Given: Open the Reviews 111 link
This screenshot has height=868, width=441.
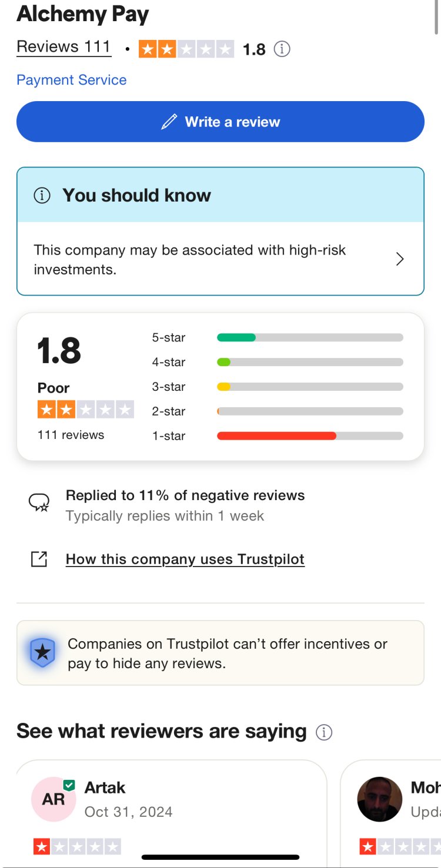Looking at the screenshot, I should click(64, 47).
